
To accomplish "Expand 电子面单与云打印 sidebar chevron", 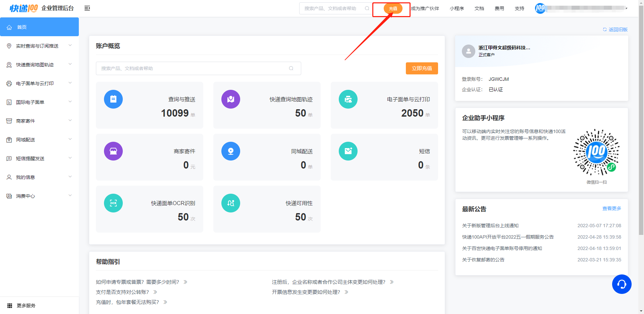I will click(x=70, y=83).
